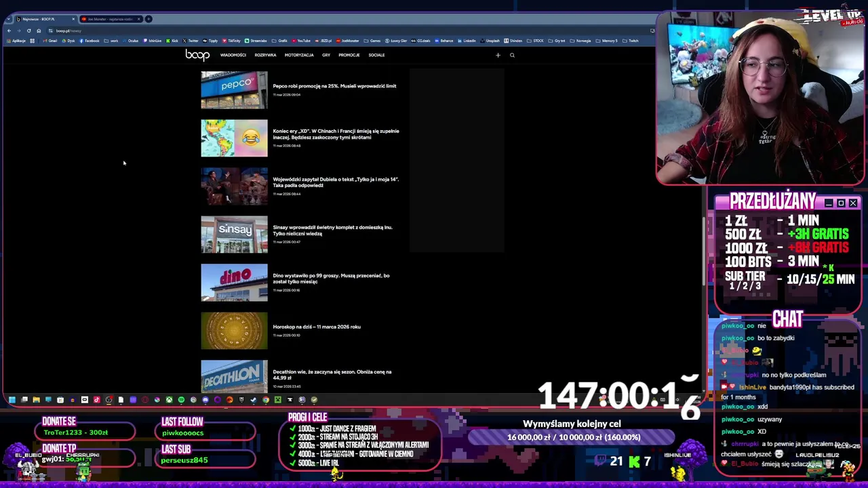This screenshot has height=488, width=868.
Task: Open Unsplash bookmark
Action: click(490, 41)
